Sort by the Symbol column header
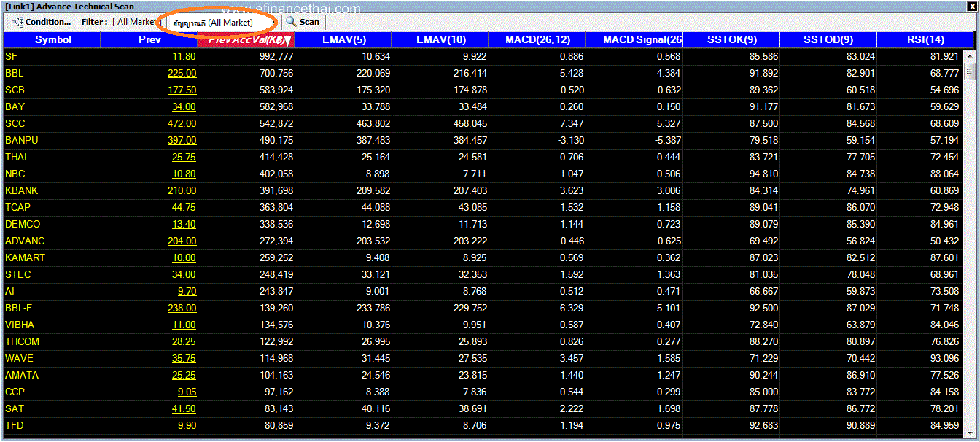980x442 pixels. point(52,40)
